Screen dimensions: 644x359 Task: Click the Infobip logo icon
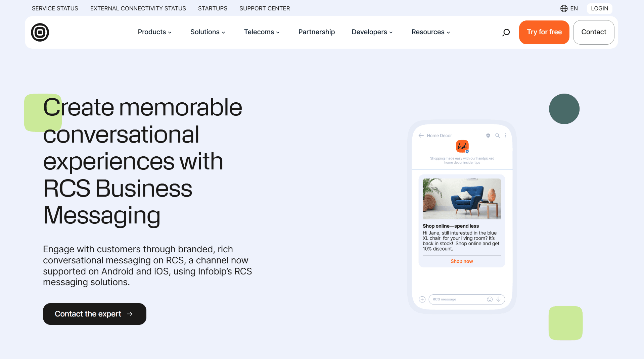pyautogui.click(x=40, y=32)
